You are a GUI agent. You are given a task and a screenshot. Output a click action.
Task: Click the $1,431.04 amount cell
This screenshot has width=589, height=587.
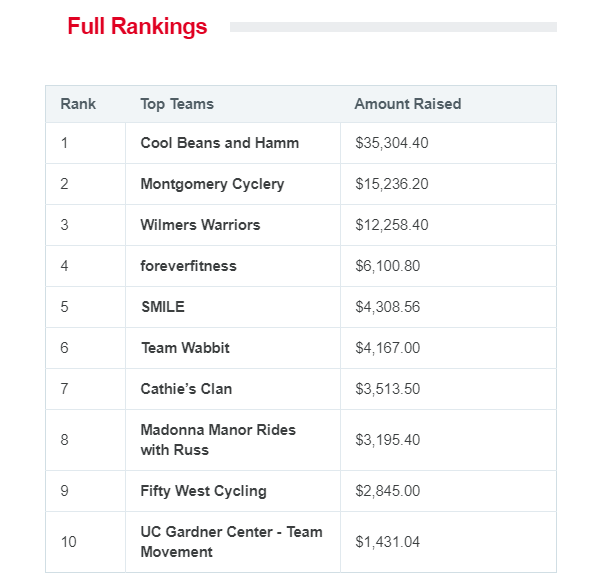388,542
